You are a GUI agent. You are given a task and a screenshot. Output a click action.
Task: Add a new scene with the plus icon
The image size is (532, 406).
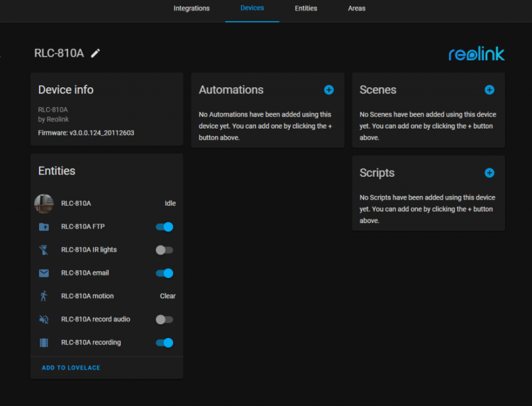[489, 89]
